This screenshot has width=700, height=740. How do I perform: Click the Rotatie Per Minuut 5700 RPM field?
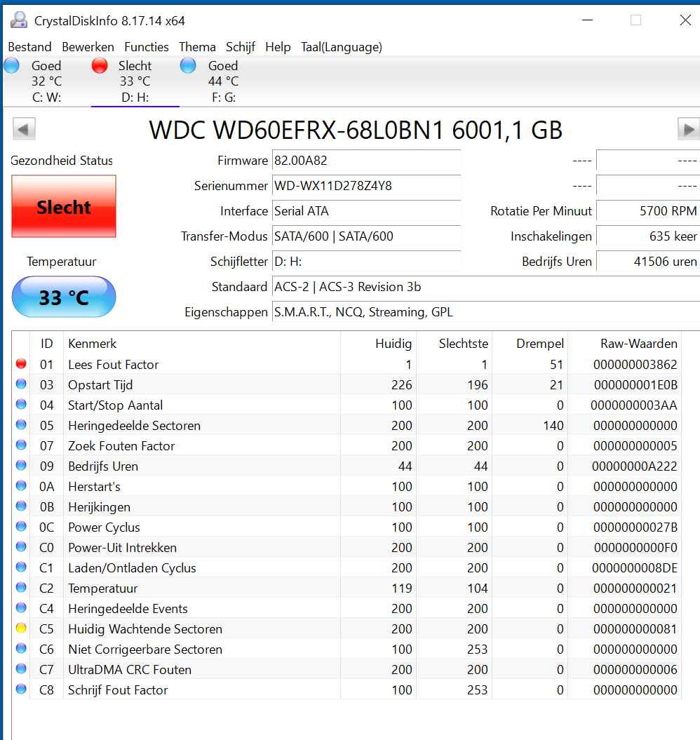coord(648,211)
